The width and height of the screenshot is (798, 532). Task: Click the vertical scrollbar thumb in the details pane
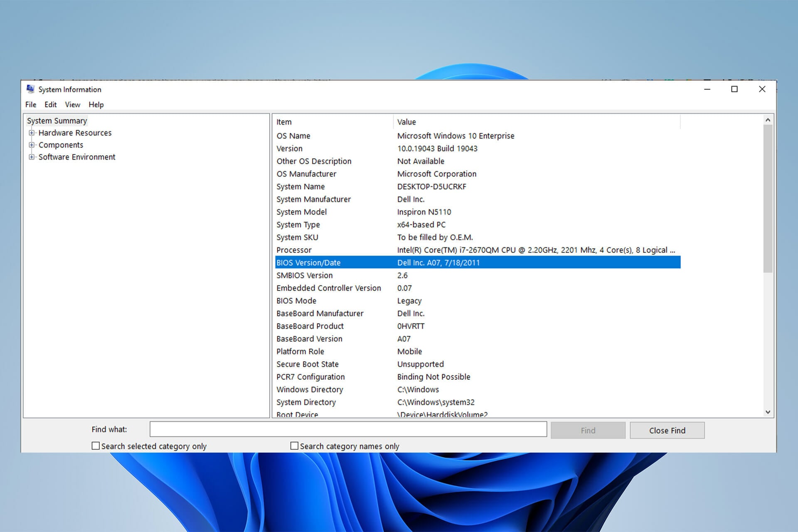(768, 199)
